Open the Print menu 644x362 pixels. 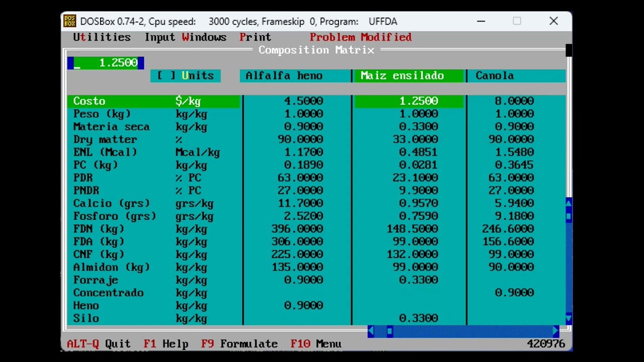coord(255,37)
